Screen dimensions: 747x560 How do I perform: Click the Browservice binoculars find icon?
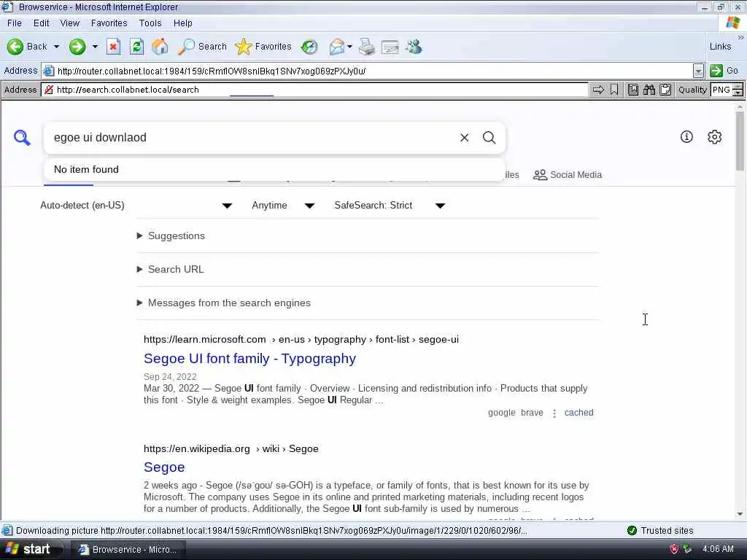click(649, 90)
